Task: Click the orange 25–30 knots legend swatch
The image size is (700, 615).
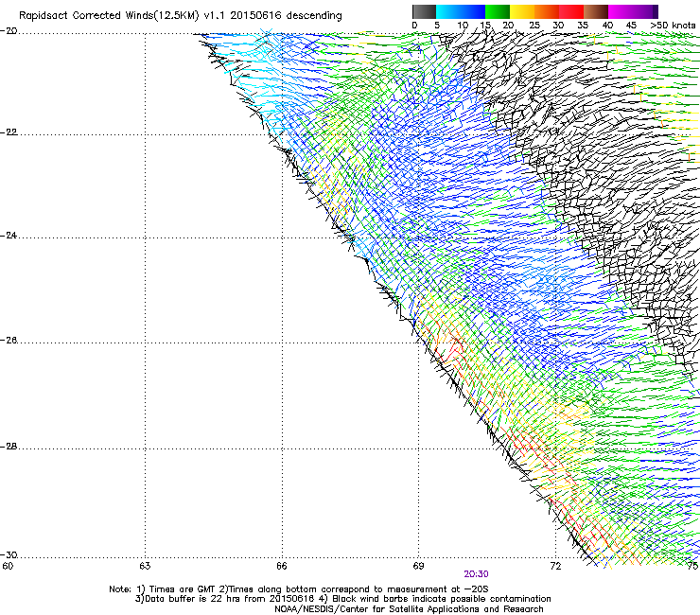Action: 547,11
